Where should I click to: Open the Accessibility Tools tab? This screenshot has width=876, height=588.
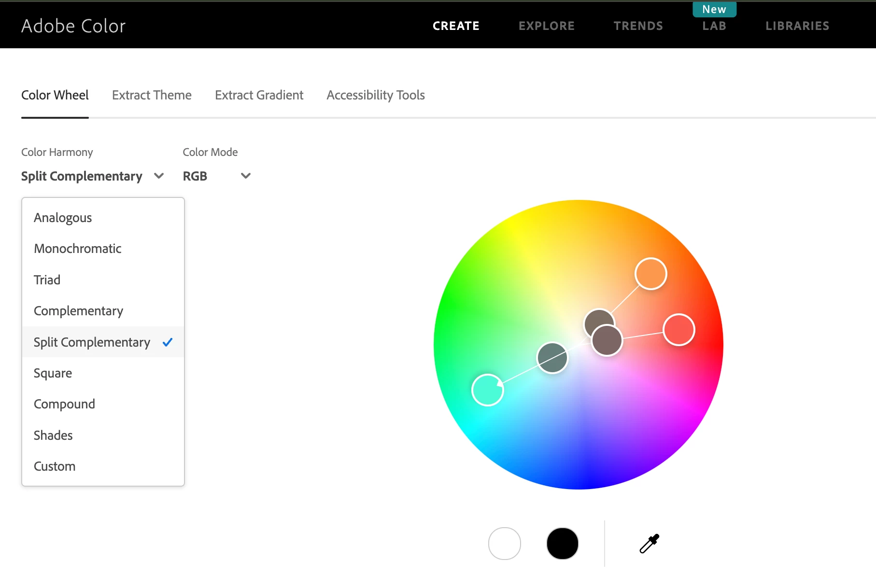[x=376, y=95]
